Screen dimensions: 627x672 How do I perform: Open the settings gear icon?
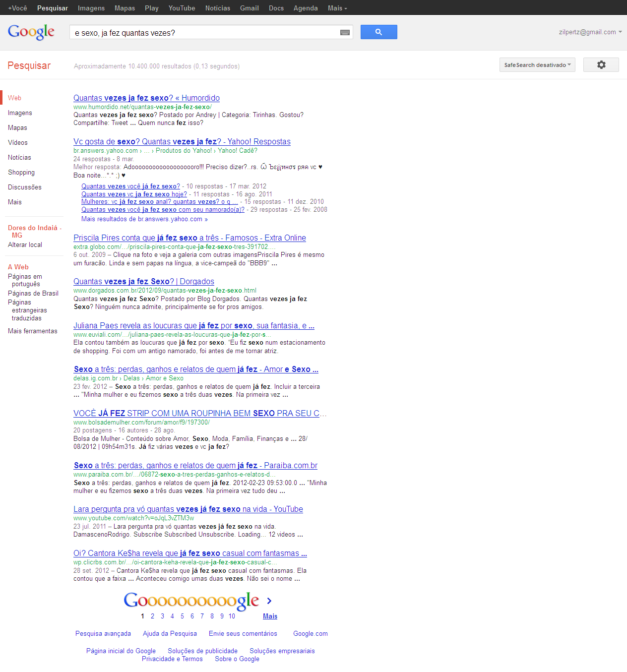coord(601,65)
